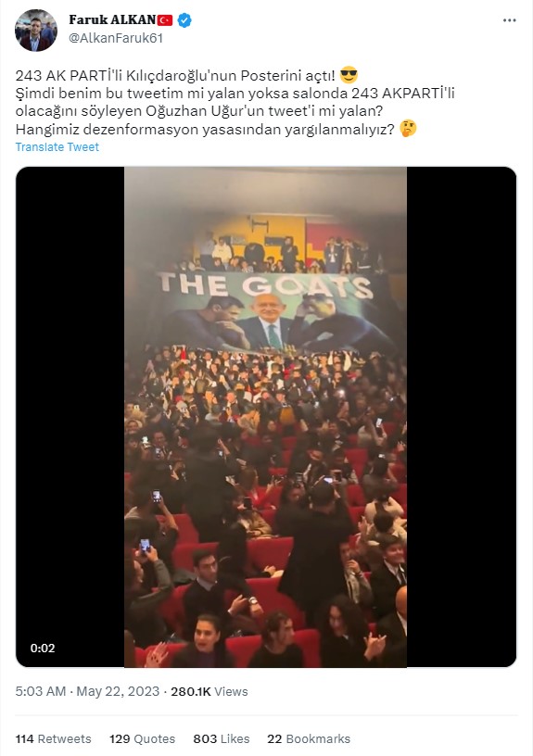Click the blue verified badge icon

[184, 19]
